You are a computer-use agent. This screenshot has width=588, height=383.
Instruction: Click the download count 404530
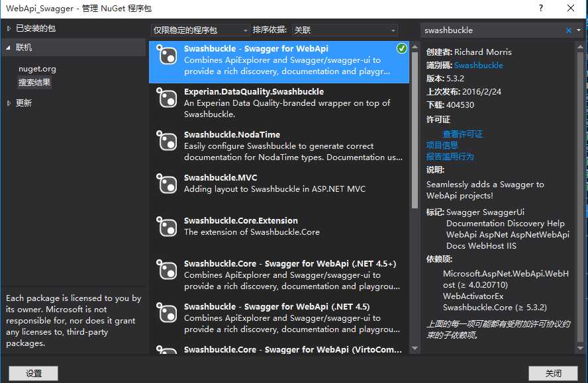click(460, 105)
